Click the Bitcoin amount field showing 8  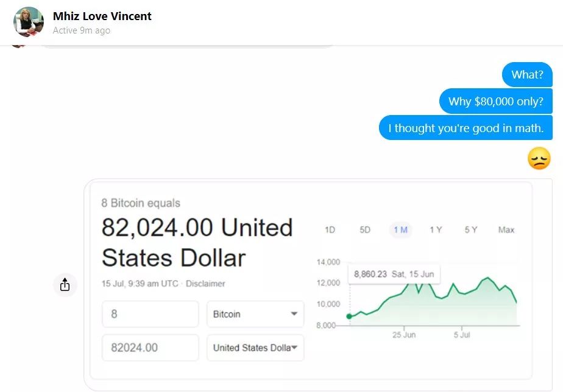(x=150, y=314)
